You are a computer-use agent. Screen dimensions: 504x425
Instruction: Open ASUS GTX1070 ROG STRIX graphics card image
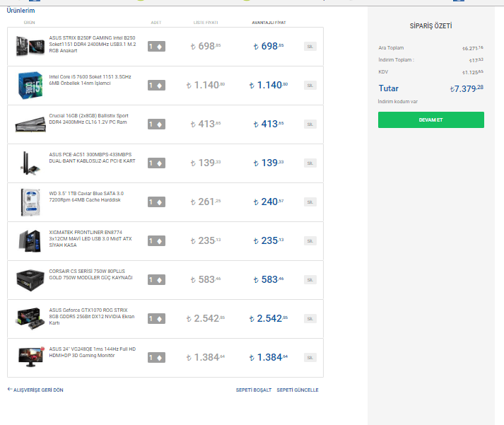(30, 319)
